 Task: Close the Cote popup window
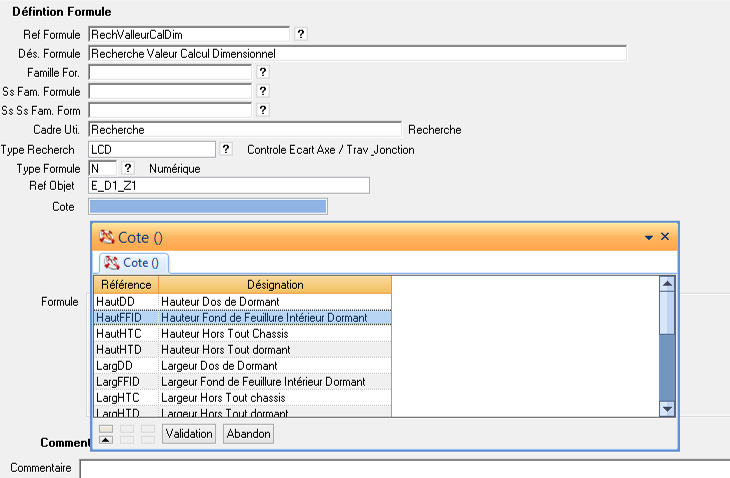665,237
